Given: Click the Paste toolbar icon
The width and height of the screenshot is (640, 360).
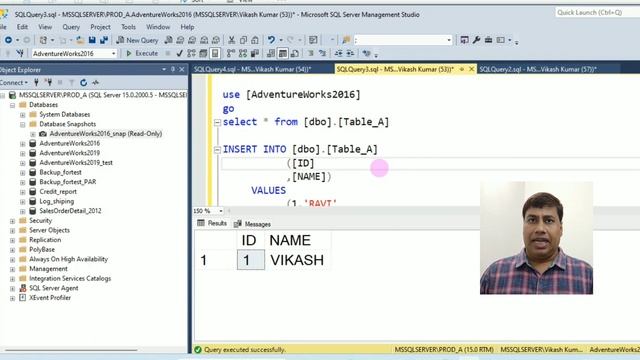Looking at the screenshot, I should click(x=255, y=40).
